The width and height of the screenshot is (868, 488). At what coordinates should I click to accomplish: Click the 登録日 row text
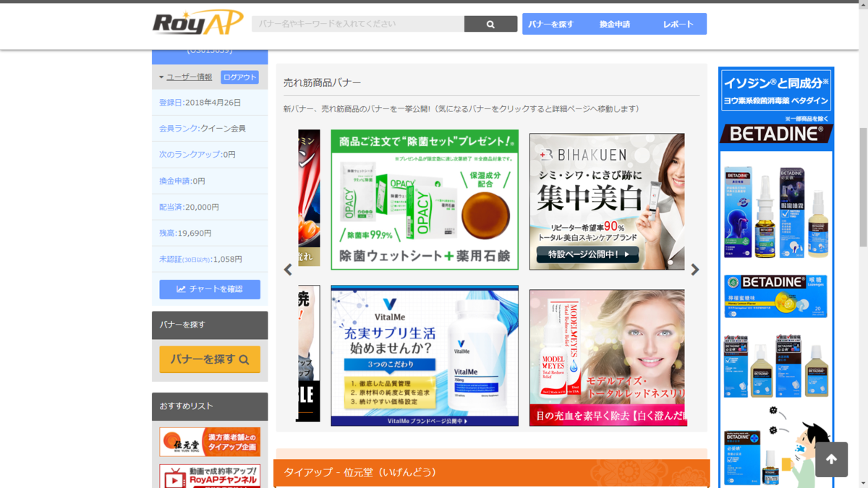click(200, 103)
